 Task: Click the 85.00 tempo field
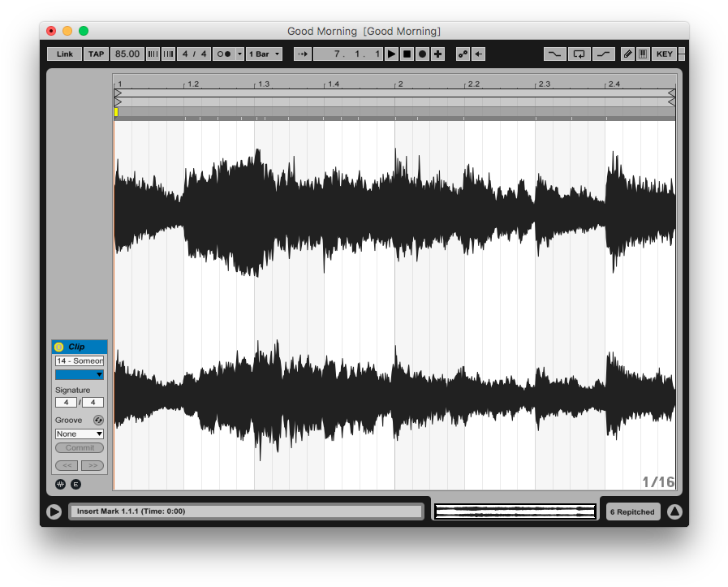tap(127, 54)
